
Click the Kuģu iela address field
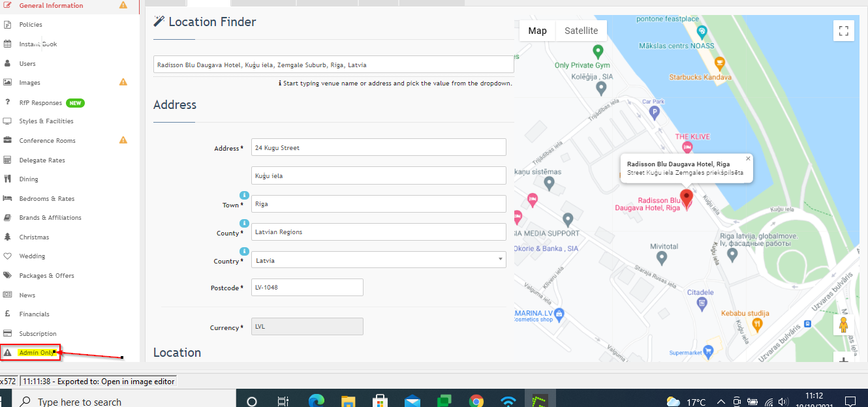click(379, 175)
